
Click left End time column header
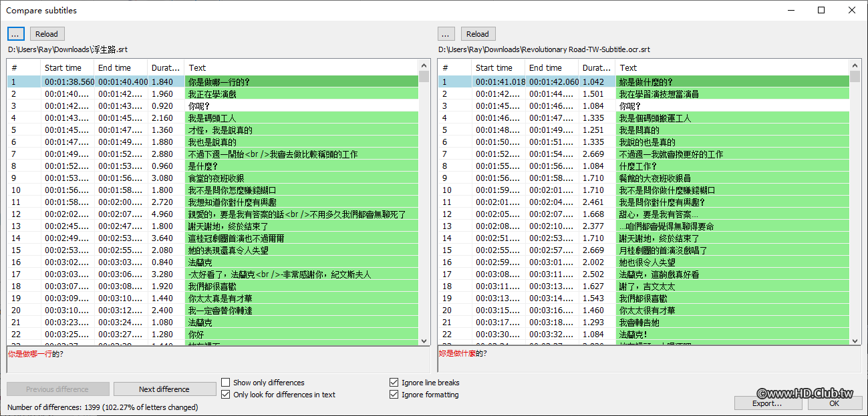pos(120,67)
